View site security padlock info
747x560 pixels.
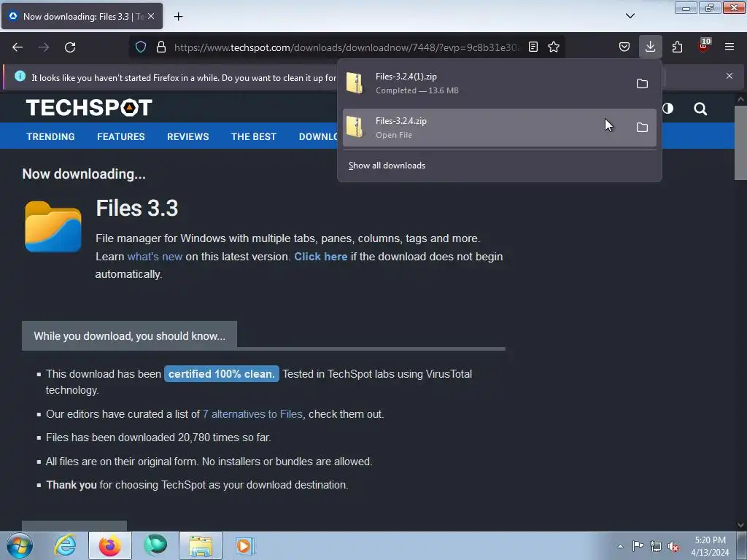point(161,47)
